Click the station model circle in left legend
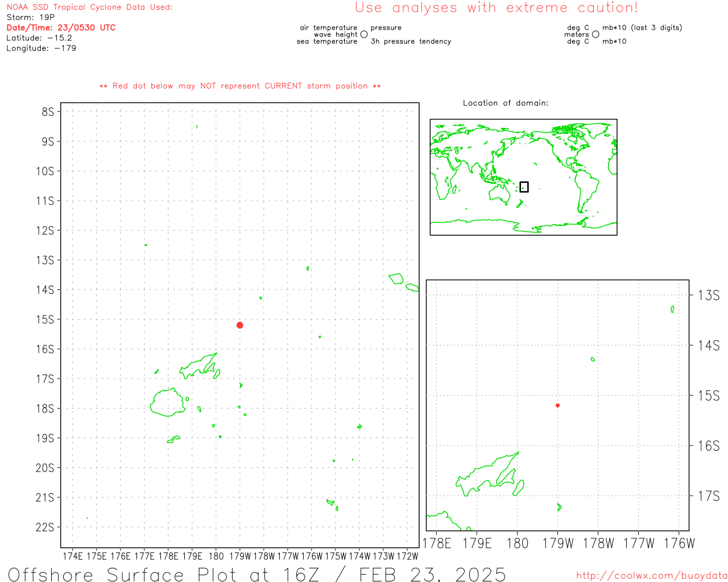The image size is (728, 582). pos(364,34)
